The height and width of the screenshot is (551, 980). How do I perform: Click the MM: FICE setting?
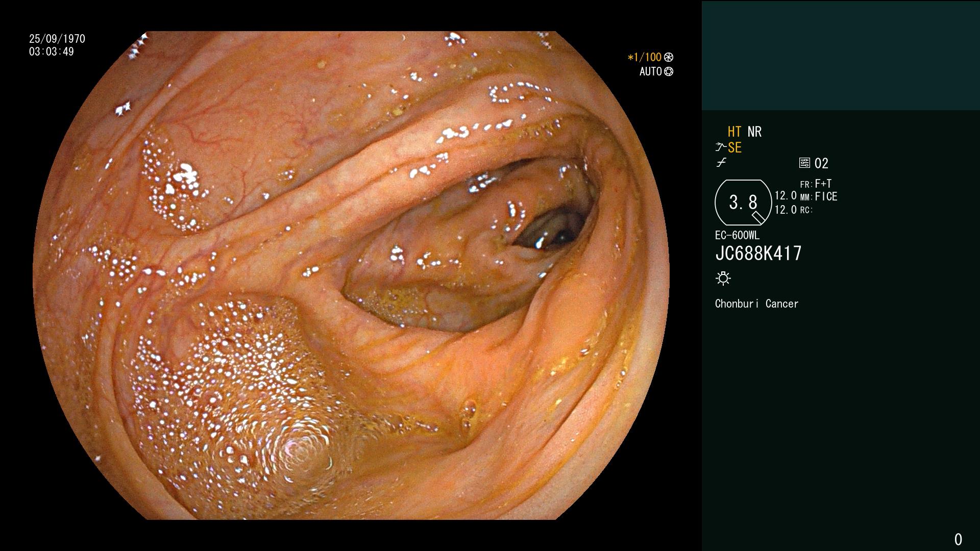click(819, 196)
